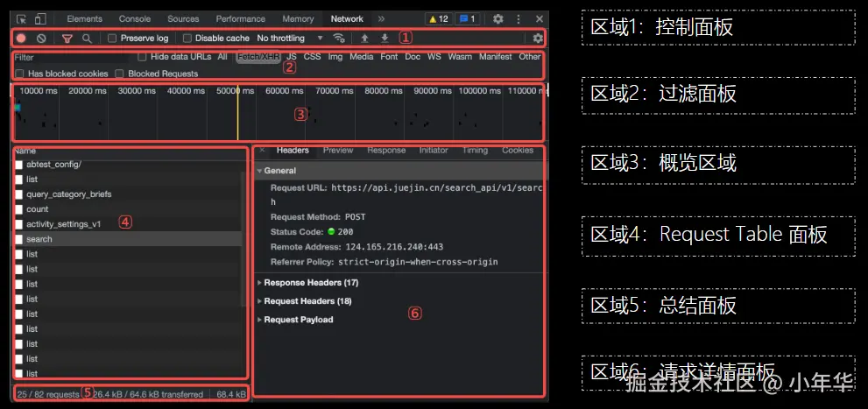This screenshot has height=409, width=868.
Task: Toggle the device toolbar icon
Action: [40, 19]
